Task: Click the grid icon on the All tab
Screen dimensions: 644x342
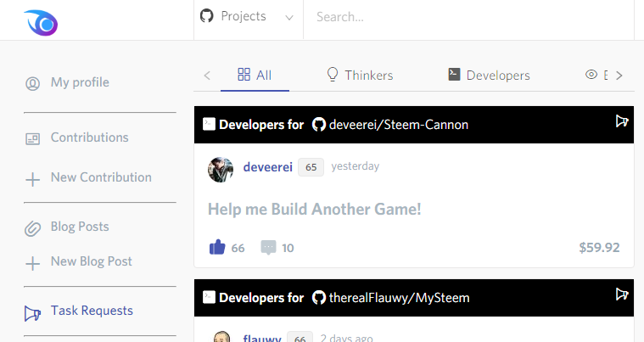Action: coord(244,75)
